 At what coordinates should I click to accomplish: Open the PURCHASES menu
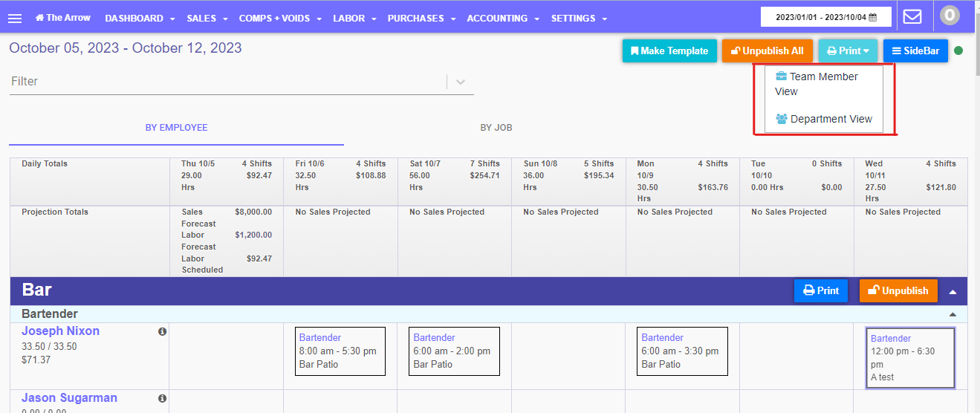(421, 19)
